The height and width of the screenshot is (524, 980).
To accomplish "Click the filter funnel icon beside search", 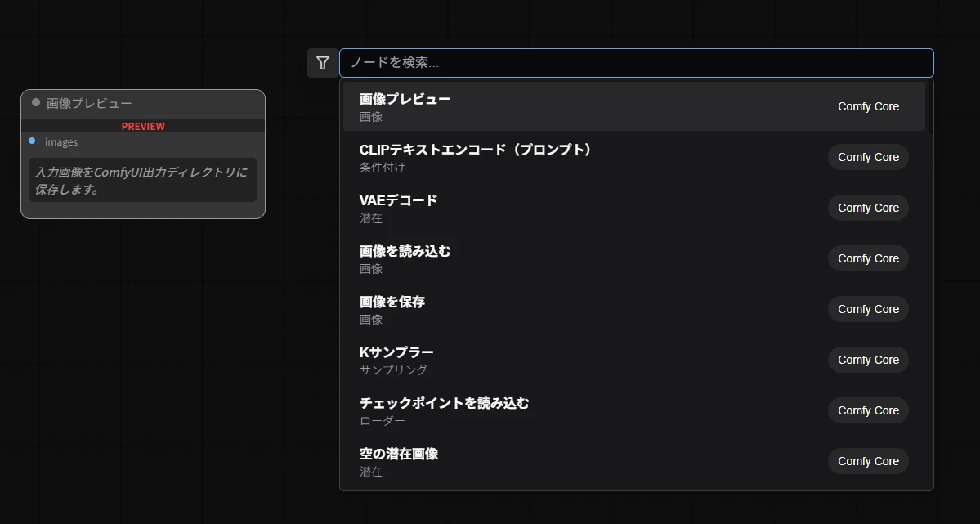I will [323, 63].
